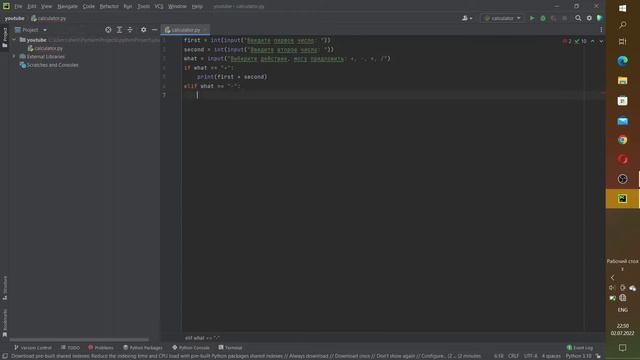Open the Edit menu
The image size is (640, 360).
point(31,7)
